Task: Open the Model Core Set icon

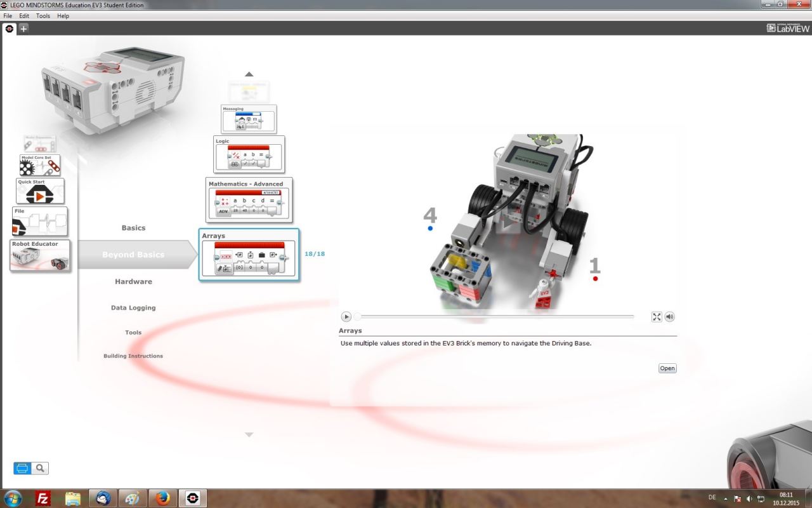Action: click(x=40, y=165)
